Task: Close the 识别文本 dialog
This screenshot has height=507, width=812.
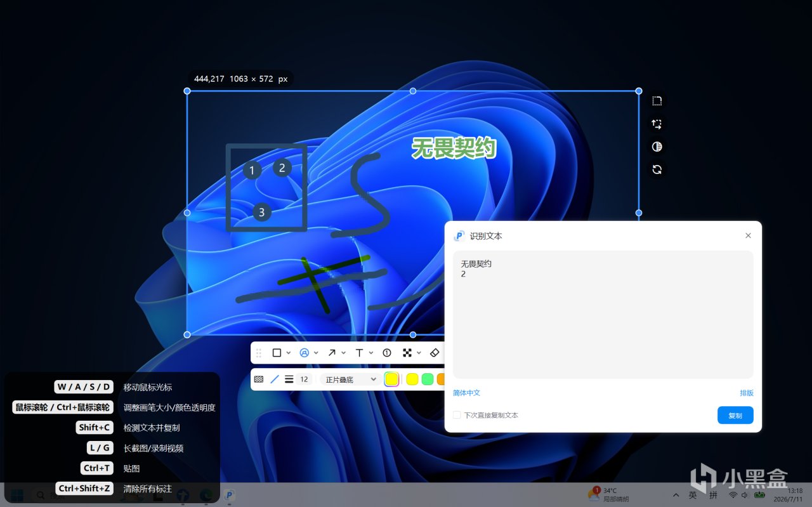Action: pyautogui.click(x=748, y=235)
